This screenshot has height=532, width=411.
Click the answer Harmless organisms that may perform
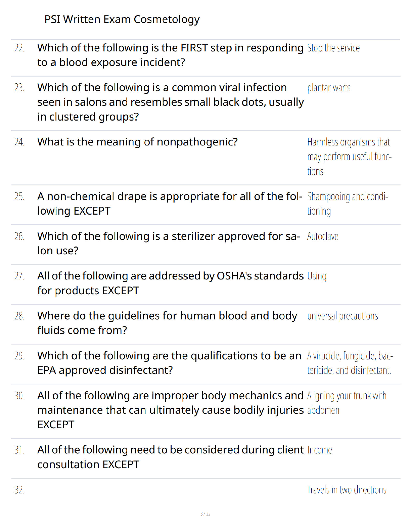350,157
